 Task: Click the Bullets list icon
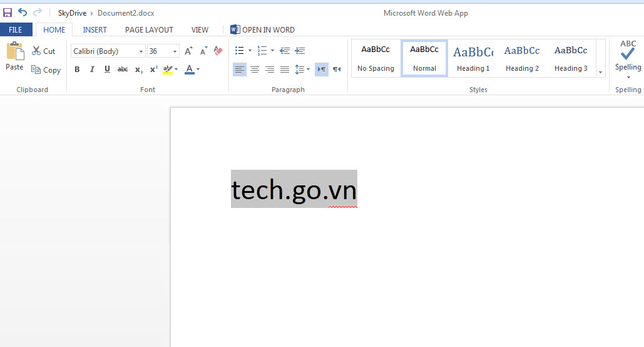(x=240, y=51)
